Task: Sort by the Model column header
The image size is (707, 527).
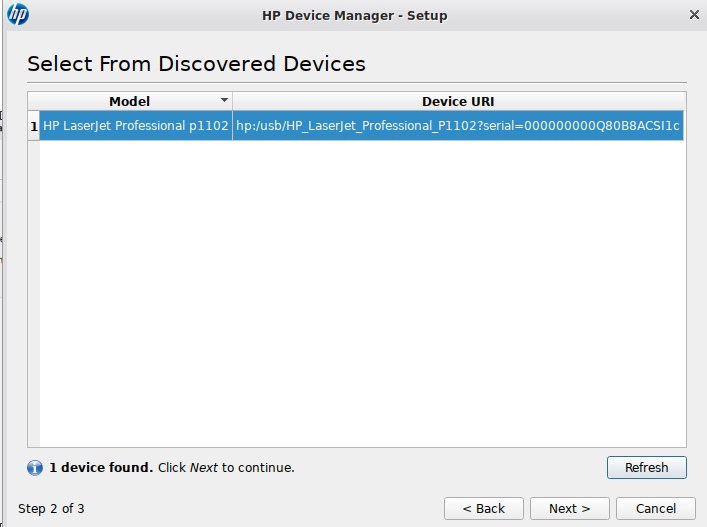Action: [x=130, y=101]
